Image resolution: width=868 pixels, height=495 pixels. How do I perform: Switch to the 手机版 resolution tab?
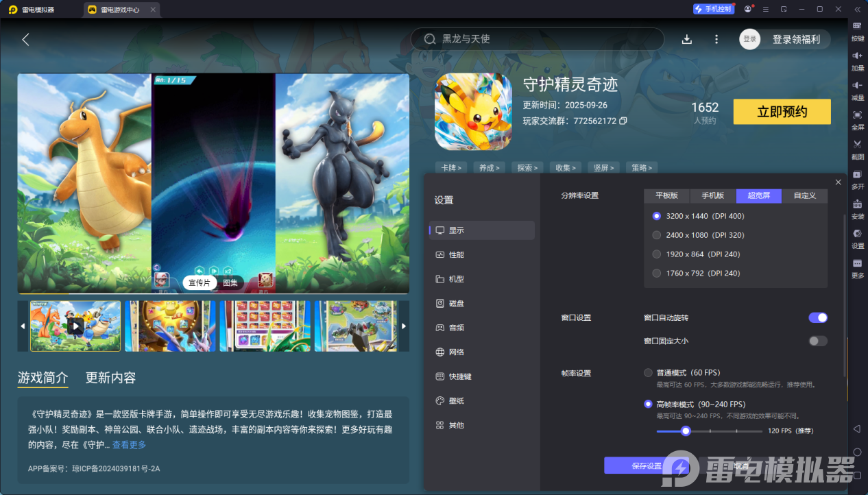click(x=712, y=195)
